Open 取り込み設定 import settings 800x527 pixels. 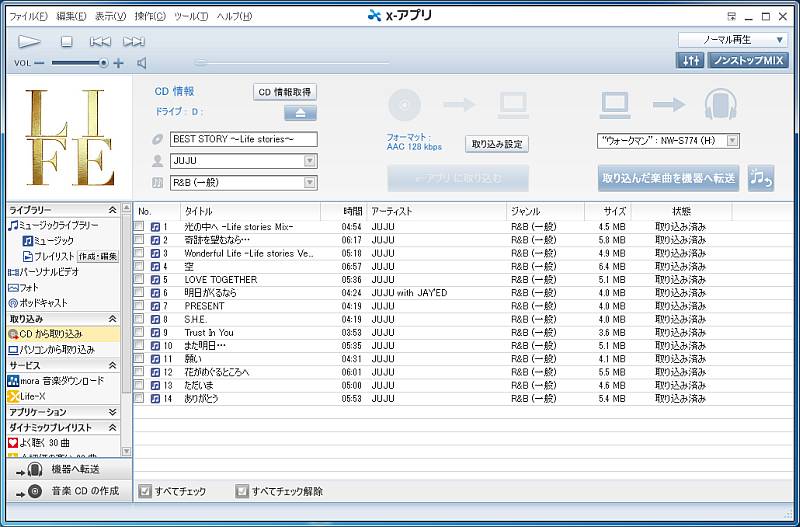tap(496, 144)
